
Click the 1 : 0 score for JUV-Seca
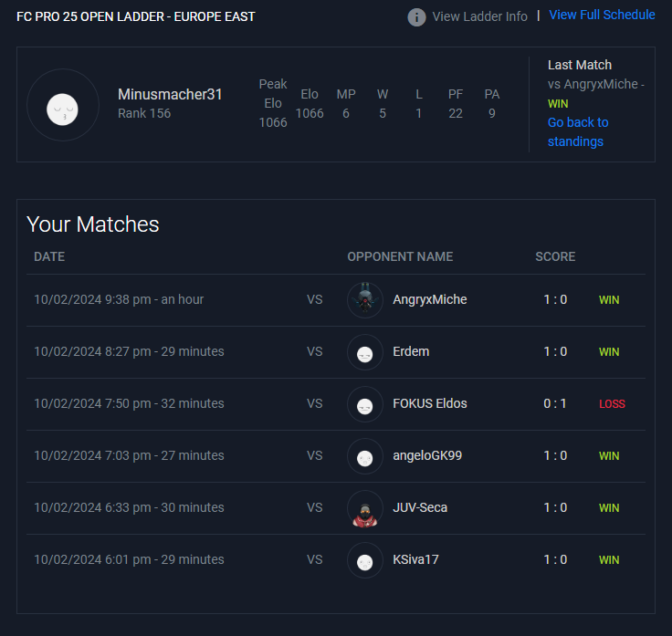coord(555,507)
